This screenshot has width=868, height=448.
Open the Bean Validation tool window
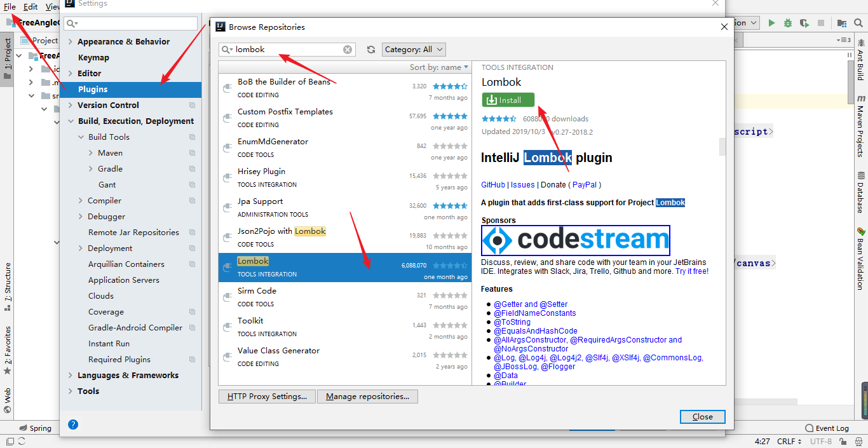(x=861, y=258)
